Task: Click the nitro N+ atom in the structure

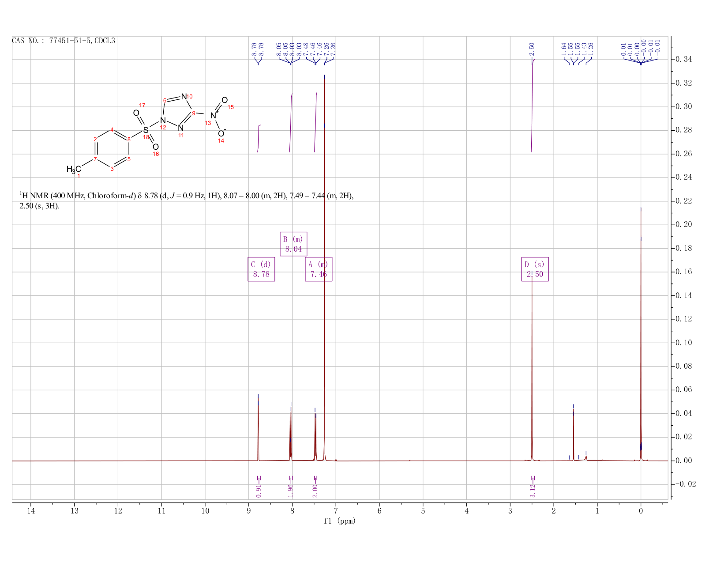Action: click(214, 115)
